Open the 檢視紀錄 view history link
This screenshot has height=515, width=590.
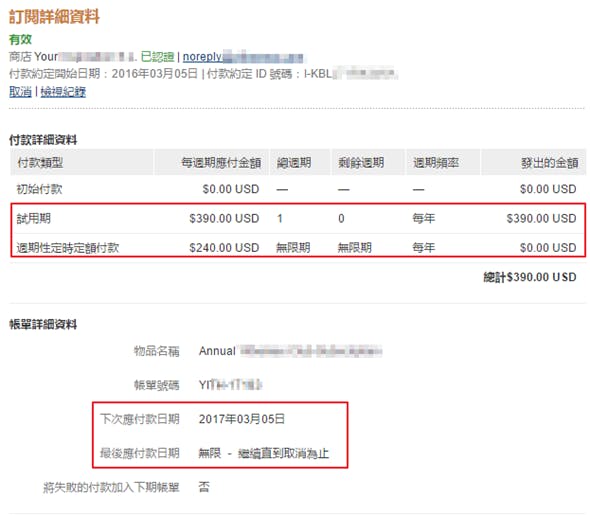click(x=63, y=91)
